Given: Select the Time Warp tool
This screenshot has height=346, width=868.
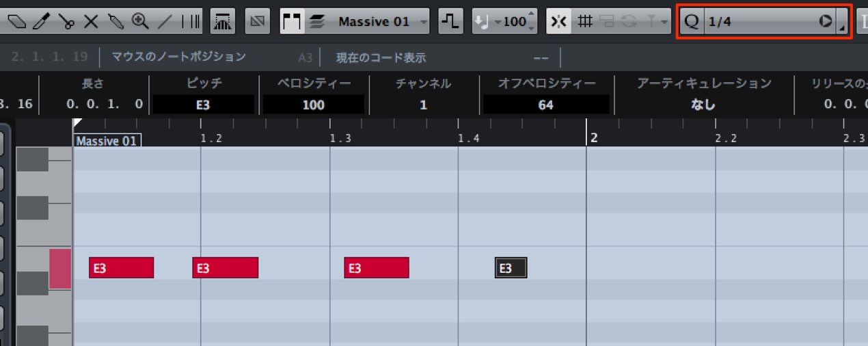Looking at the screenshot, I should click(x=191, y=21).
